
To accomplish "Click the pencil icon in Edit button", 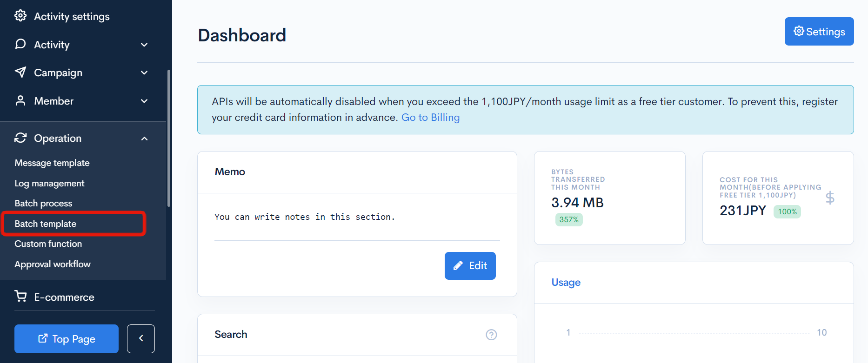I will pyautogui.click(x=459, y=265).
